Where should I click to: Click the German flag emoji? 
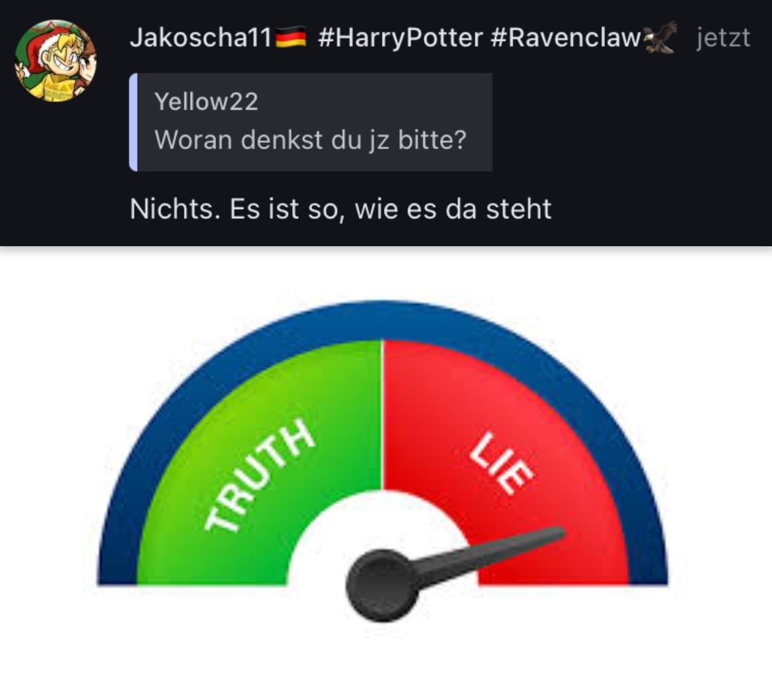[291, 38]
